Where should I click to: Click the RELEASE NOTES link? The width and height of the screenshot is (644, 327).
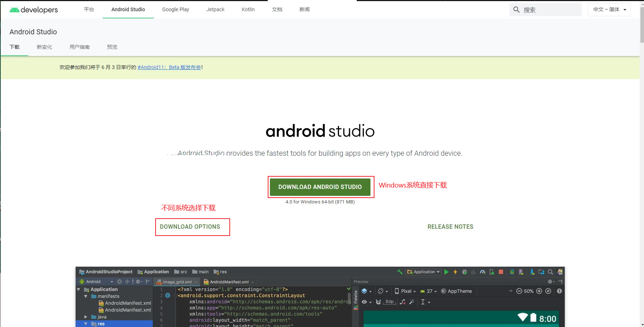(x=450, y=227)
